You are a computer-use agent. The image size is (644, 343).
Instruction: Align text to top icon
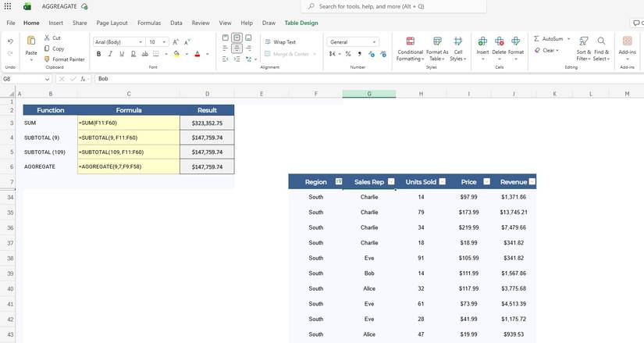225,38
